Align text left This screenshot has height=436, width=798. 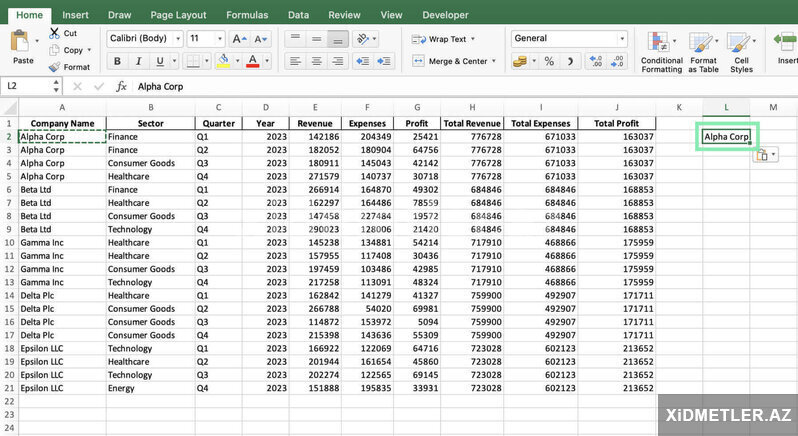click(x=295, y=62)
